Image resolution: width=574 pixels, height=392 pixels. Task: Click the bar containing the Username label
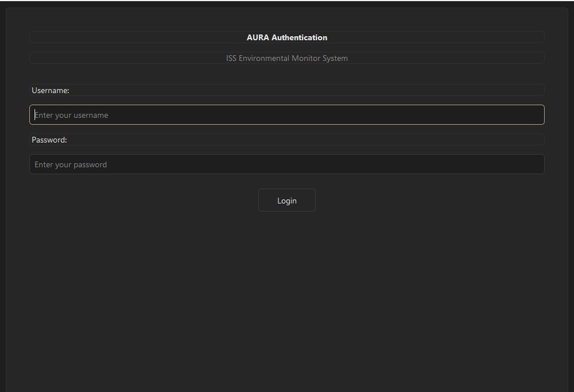(287, 90)
